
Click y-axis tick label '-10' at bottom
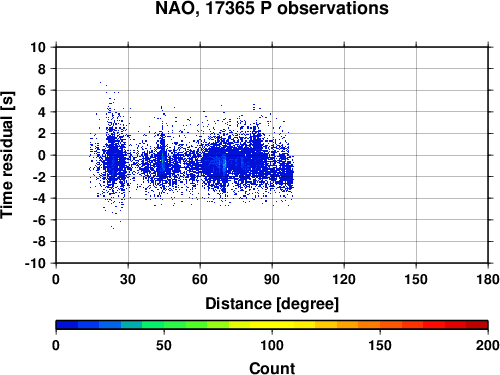coord(35,263)
